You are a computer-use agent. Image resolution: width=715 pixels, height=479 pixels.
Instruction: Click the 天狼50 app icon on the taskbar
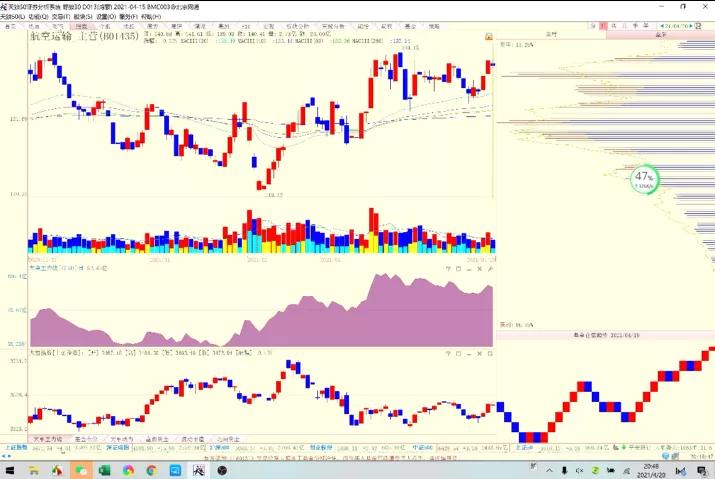coord(199,470)
